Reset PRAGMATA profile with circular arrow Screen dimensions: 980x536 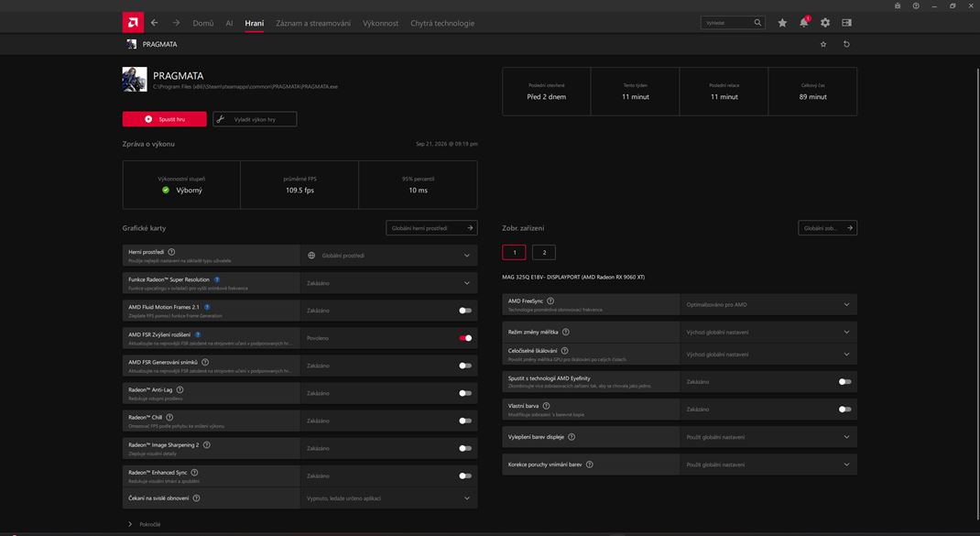click(846, 44)
